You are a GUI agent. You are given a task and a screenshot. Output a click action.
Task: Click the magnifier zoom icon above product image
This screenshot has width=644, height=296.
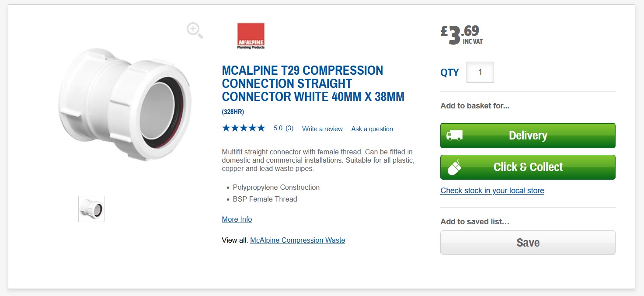point(195,31)
